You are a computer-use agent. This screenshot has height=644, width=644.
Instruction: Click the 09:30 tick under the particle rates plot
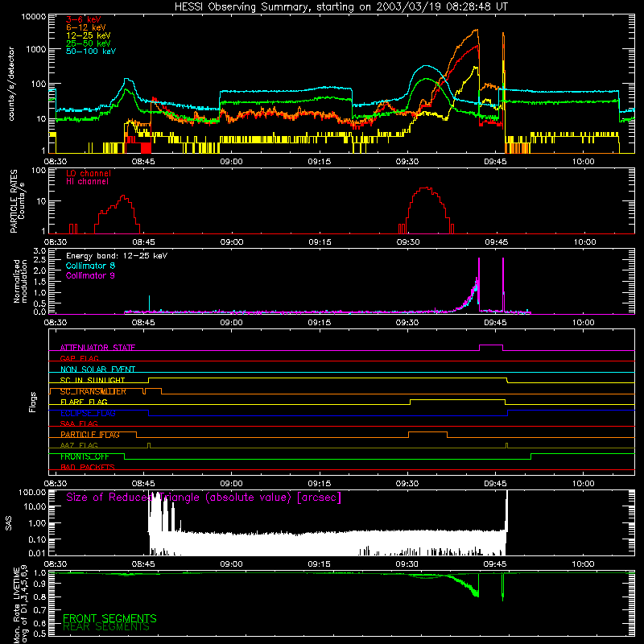[408, 242]
